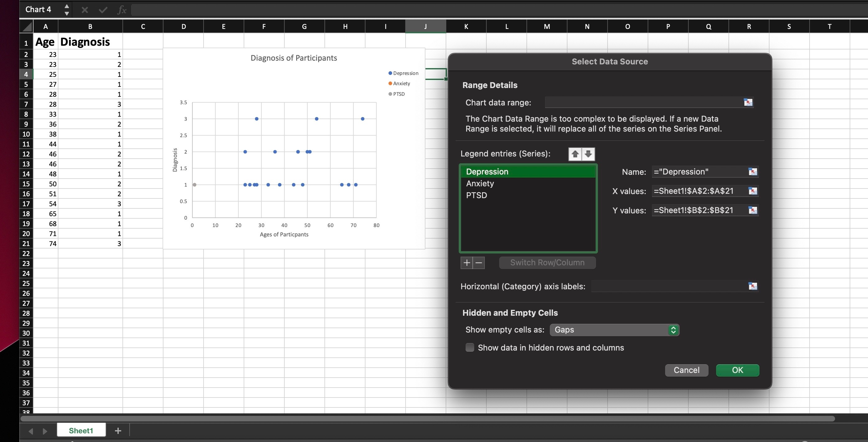Remove the selected series with the minus button

(x=479, y=263)
